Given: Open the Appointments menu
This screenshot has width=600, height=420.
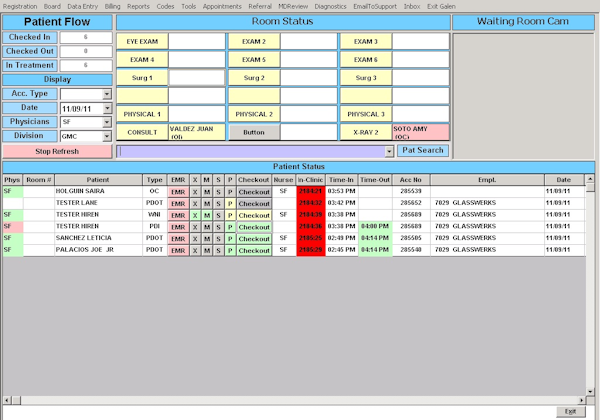Looking at the screenshot, I should pos(223,6).
